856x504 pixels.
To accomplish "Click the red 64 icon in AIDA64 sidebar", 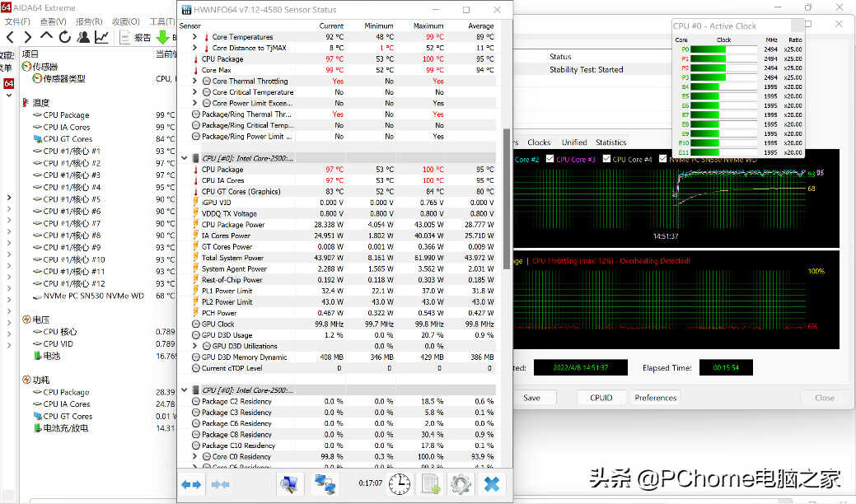I will (9, 83).
